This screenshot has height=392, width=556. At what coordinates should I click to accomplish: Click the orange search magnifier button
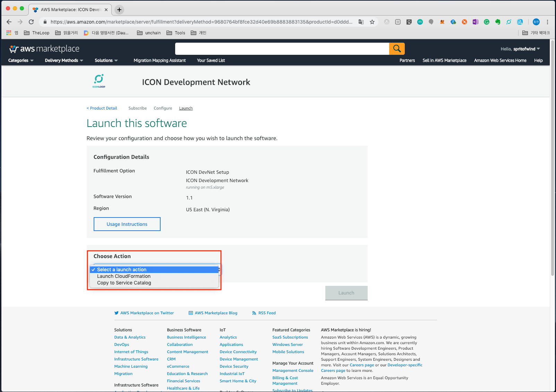397,49
